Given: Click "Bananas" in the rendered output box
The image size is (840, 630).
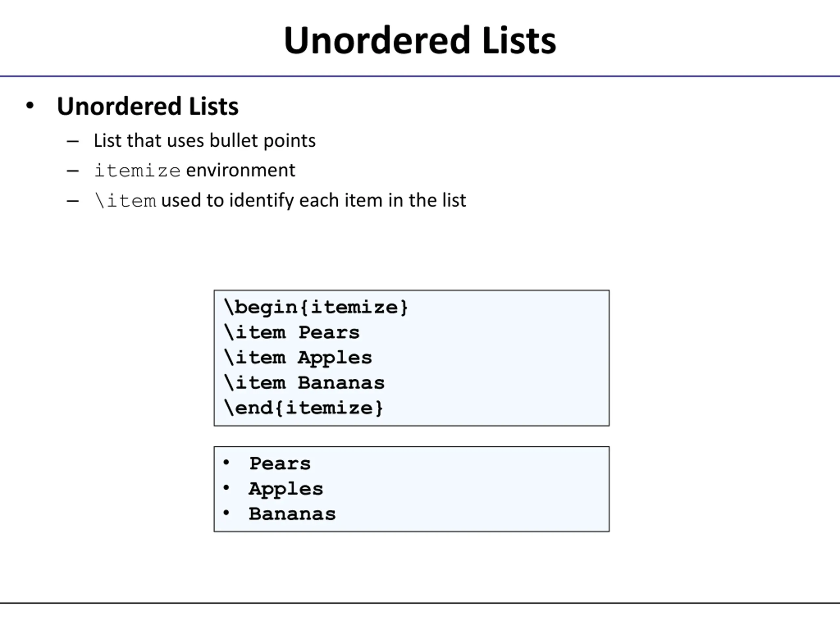Looking at the screenshot, I should 292,514.
